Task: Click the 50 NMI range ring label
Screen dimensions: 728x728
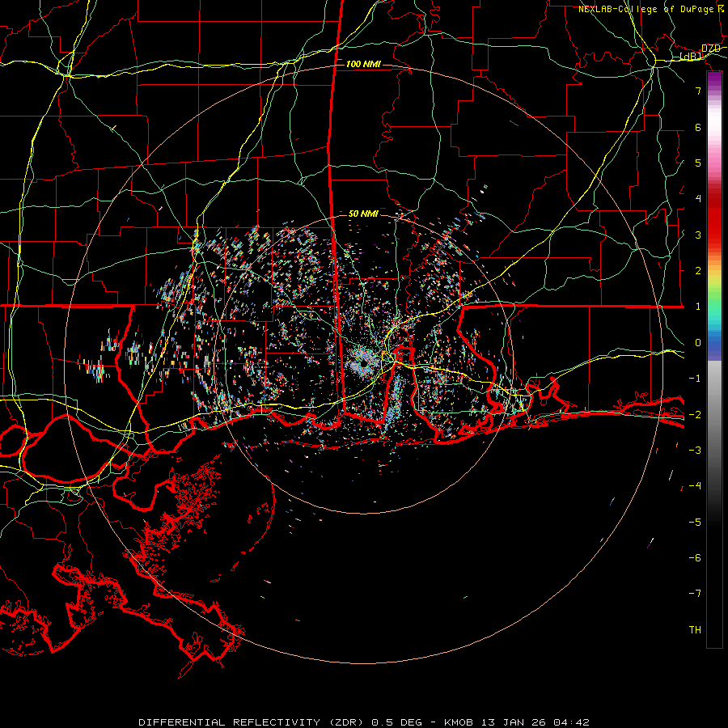Action: click(x=363, y=214)
